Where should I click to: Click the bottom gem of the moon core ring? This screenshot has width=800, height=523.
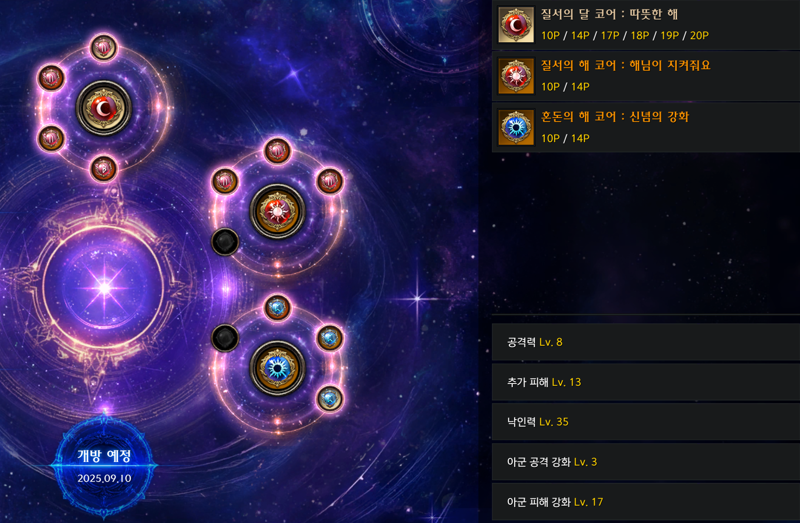[104, 168]
